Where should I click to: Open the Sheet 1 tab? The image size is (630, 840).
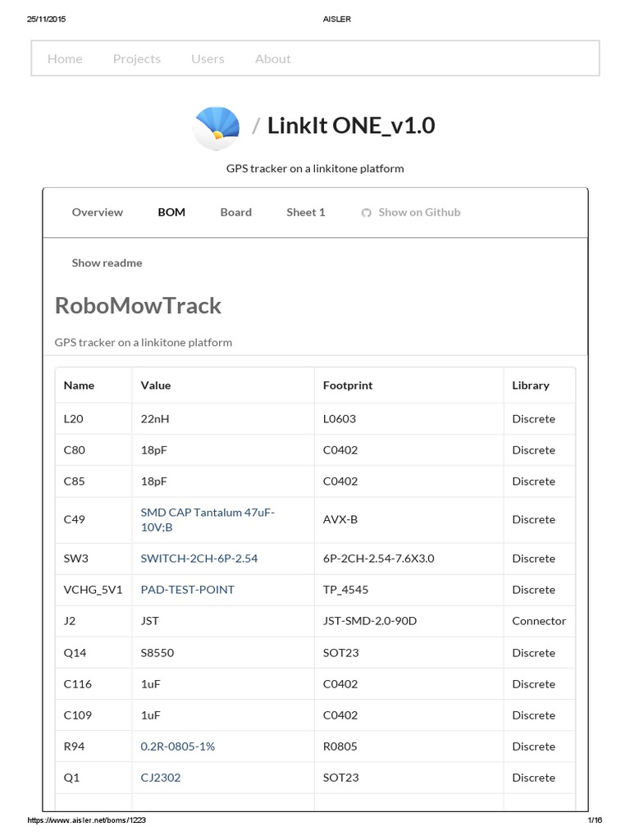[306, 212]
